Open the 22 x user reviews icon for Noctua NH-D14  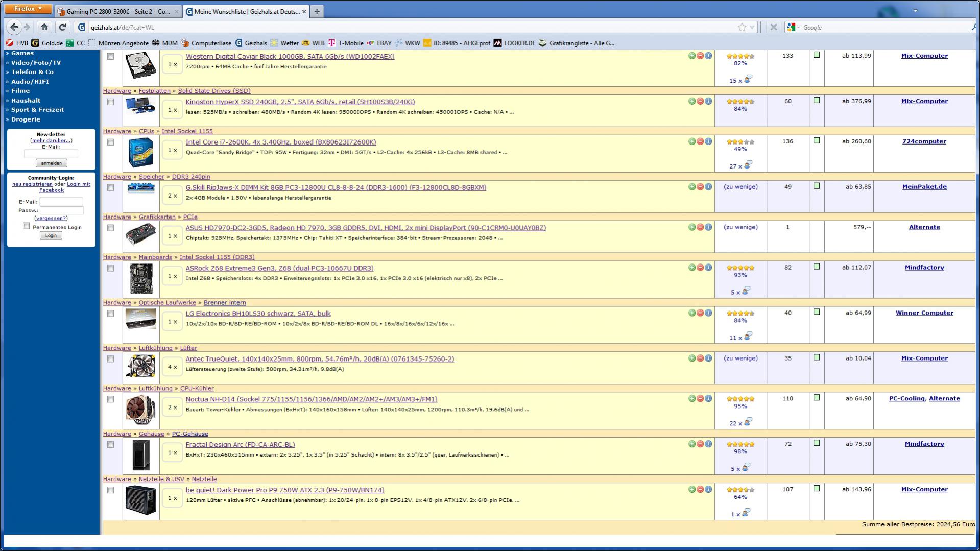coord(748,422)
